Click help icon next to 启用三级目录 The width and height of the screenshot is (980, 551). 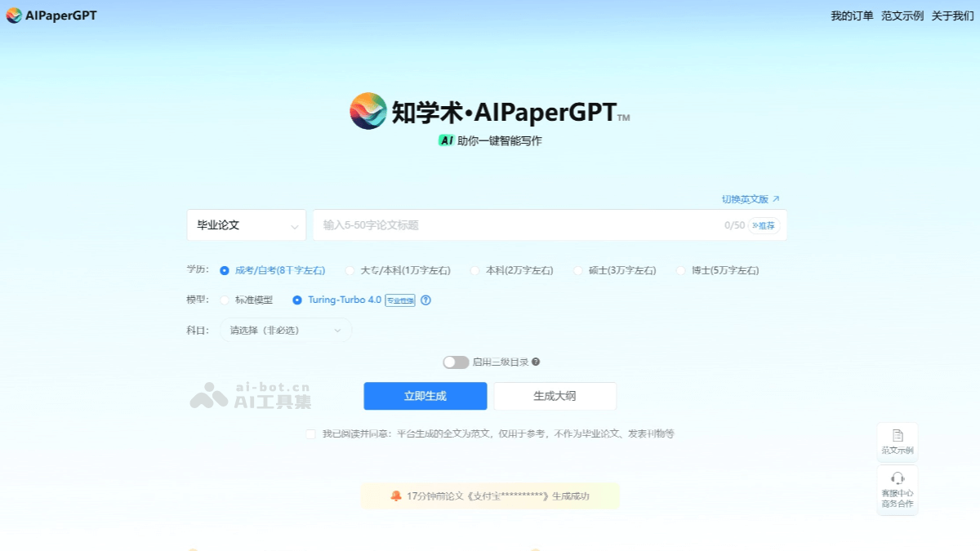point(536,362)
